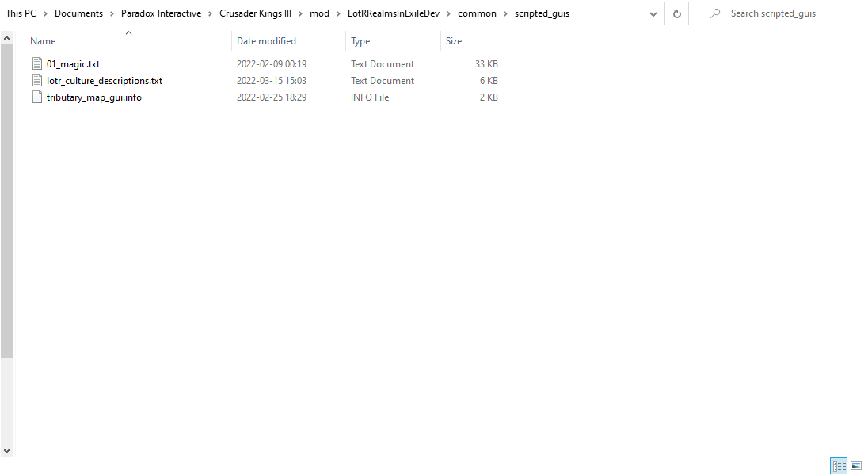Navigate to This PC breadcrumb
Screen dimensions: 868x474
[x=21, y=13]
